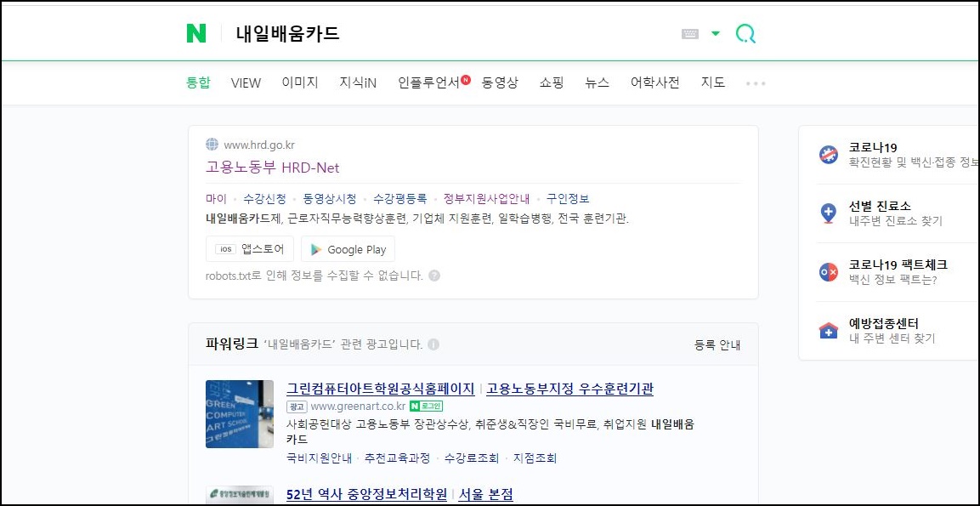Open the 인플루언서 tab
Viewport: 980px width, 506px height.
pyautogui.click(x=428, y=82)
